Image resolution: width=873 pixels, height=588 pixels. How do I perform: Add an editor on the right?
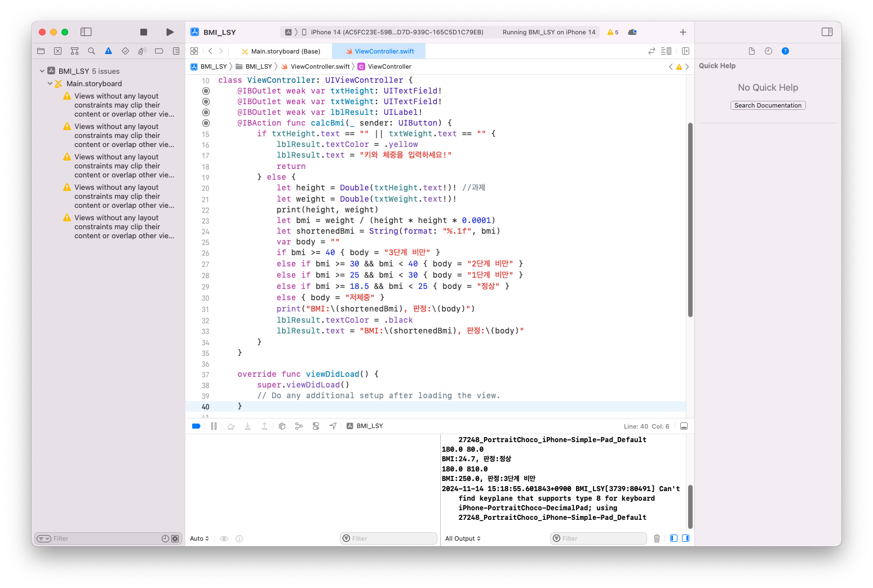click(685, 51)
